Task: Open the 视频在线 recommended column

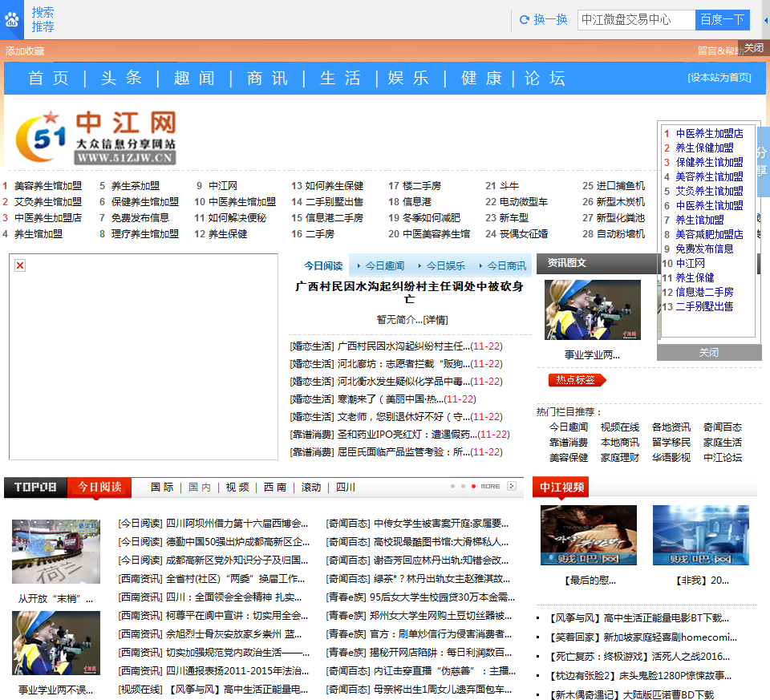Action: tap(620, 427)
